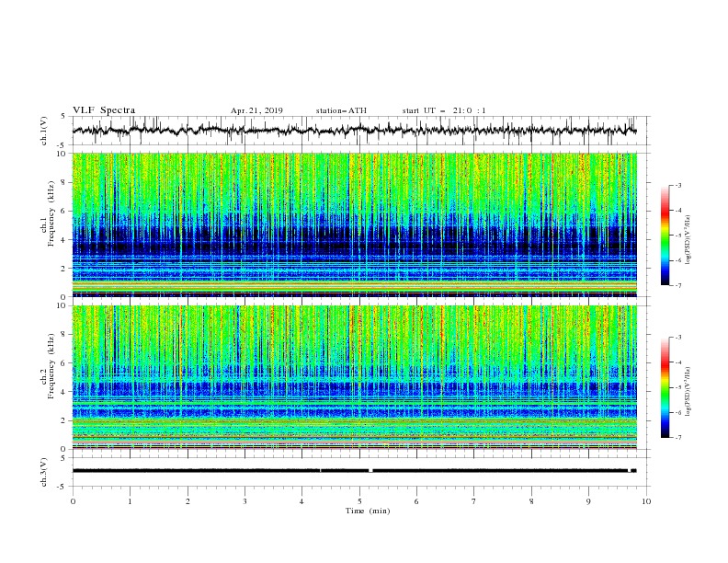This screenshot has width=728, height=563.
Task: Click the '-3' label on upper color scale
Action: tap(677, 185)
